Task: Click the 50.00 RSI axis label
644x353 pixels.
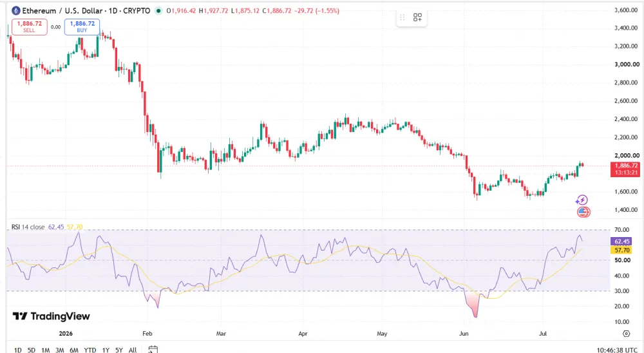Action: coord(622,260)
